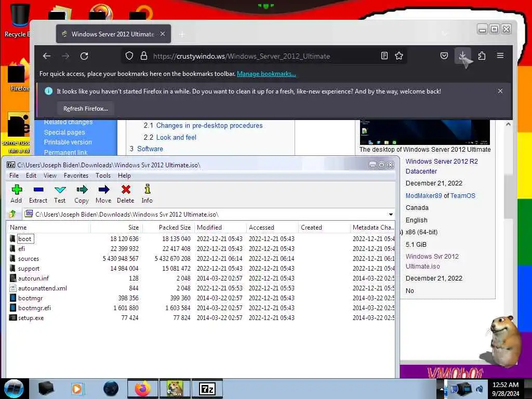Sort by the Packed Size column header

[169, 228]
